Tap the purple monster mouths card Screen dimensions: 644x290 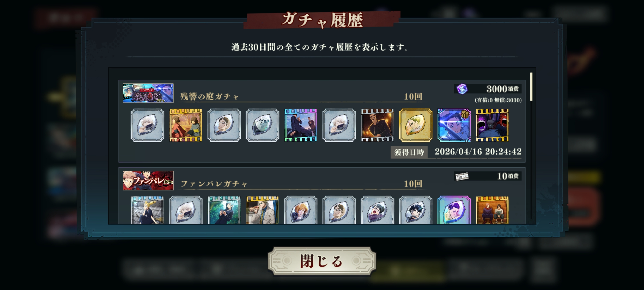(x=492, y=125)
